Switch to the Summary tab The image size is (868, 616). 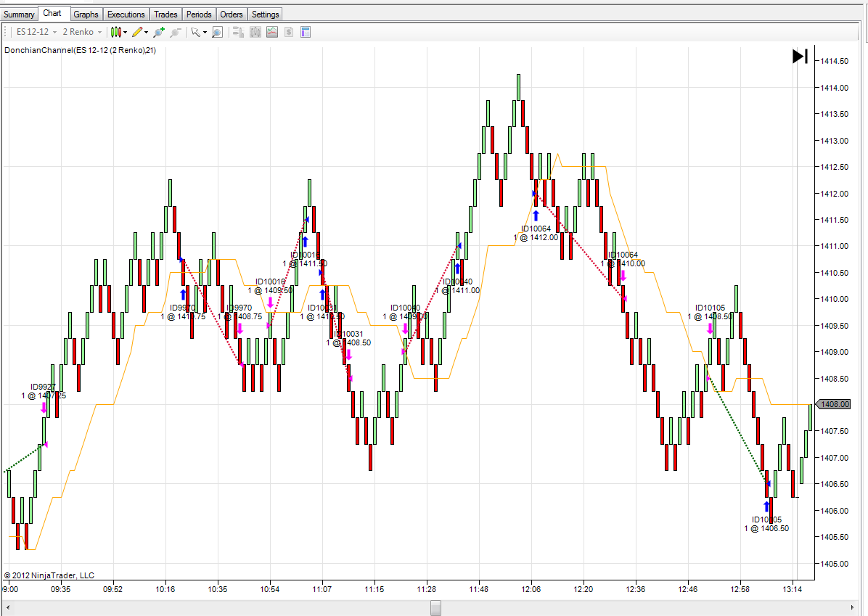coord(19,15)
